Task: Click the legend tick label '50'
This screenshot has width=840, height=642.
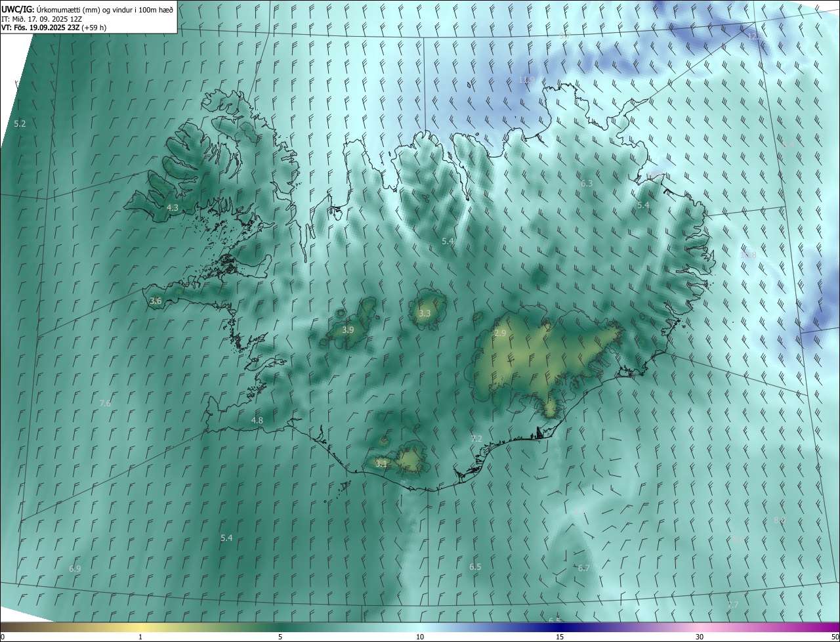Action: pos(835,637)
